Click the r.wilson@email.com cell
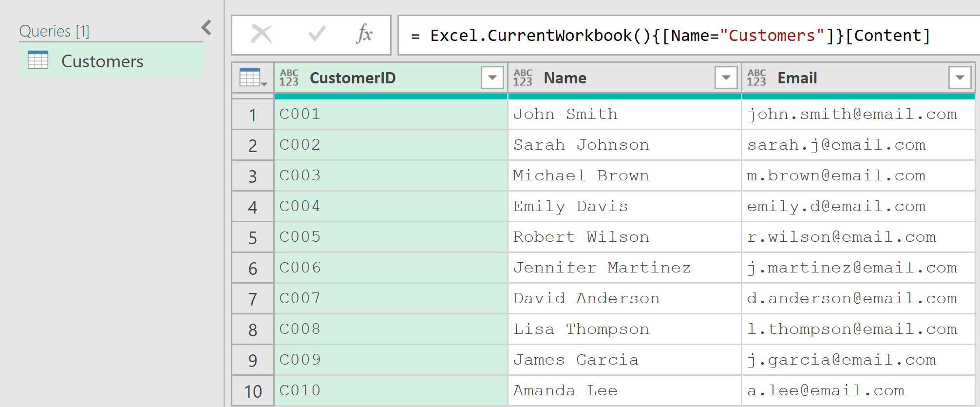Viewport: 980px width, 407px height. 858,237
